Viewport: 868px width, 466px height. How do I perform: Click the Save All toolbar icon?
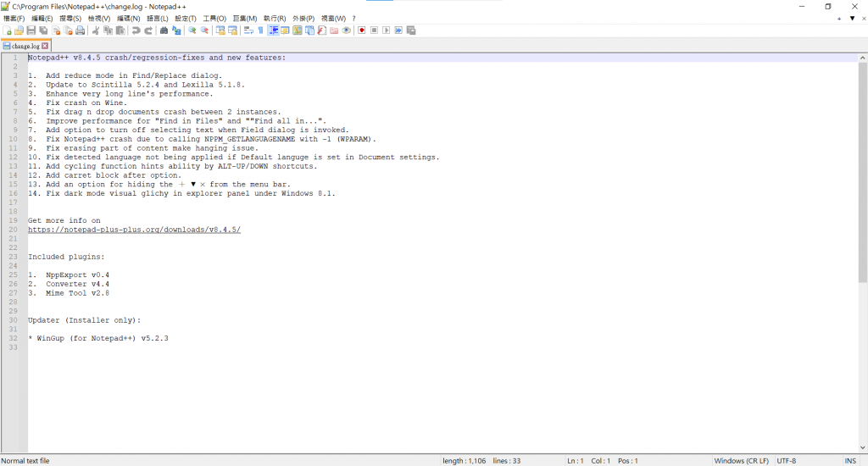44,31
